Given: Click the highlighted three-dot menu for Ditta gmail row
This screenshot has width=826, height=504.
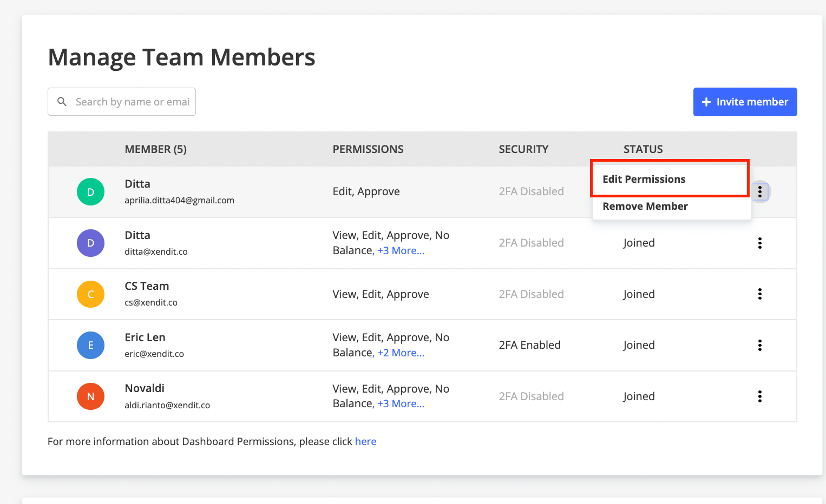Looking at the screenshot, I should (x=759, y=191).
